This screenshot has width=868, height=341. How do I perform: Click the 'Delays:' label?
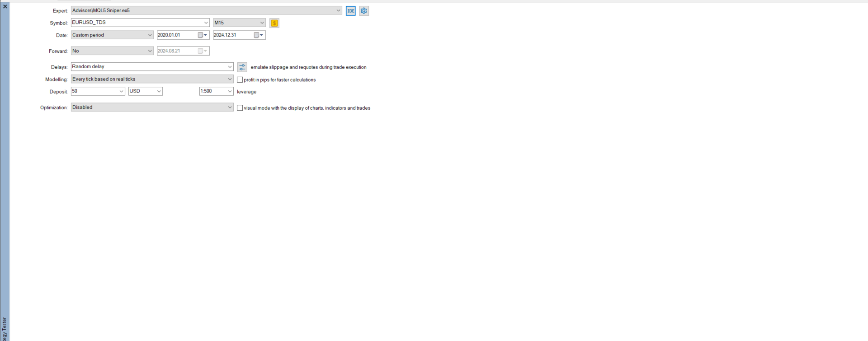59,67
